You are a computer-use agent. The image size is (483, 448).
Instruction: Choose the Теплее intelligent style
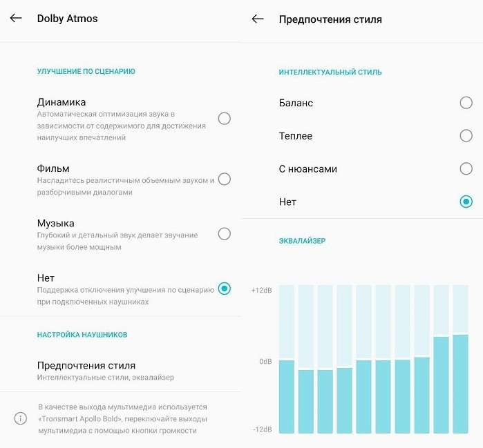[466, 136]
